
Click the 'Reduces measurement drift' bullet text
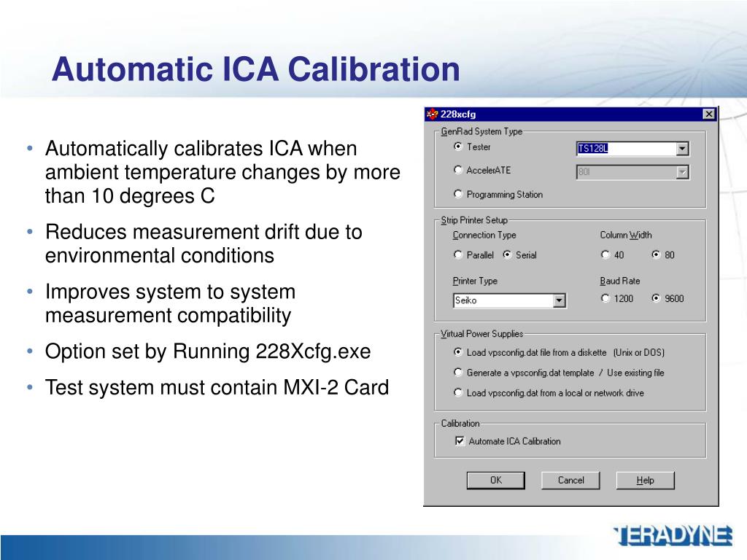[x=204, y=244]
